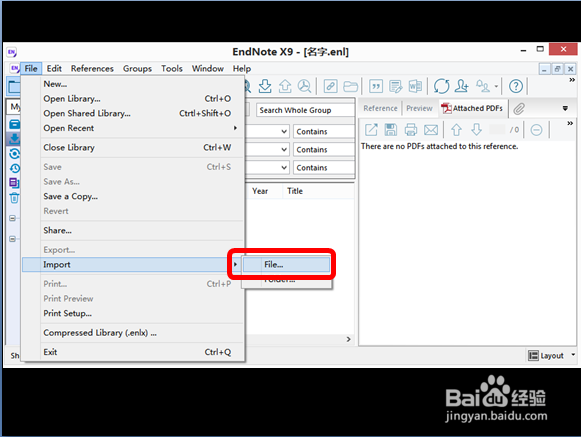Click the Return to Word icon
581x437 pixels.
coord(415,86)
